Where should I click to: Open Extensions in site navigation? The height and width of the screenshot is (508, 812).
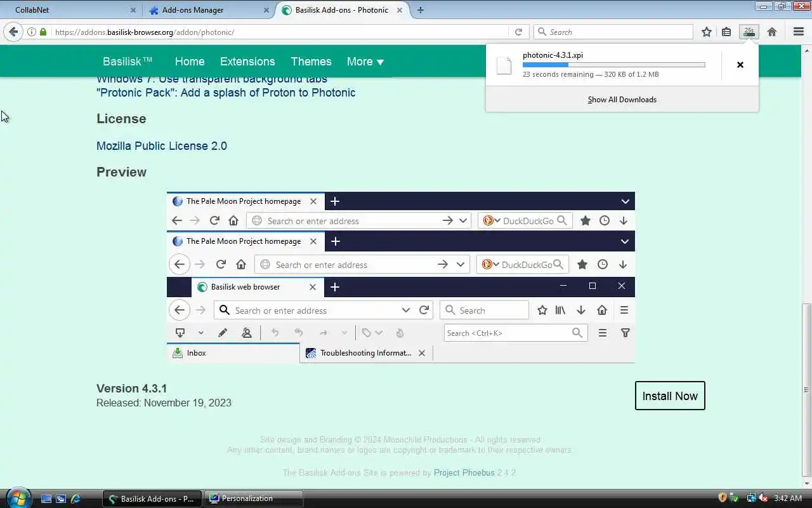[247, 62]
